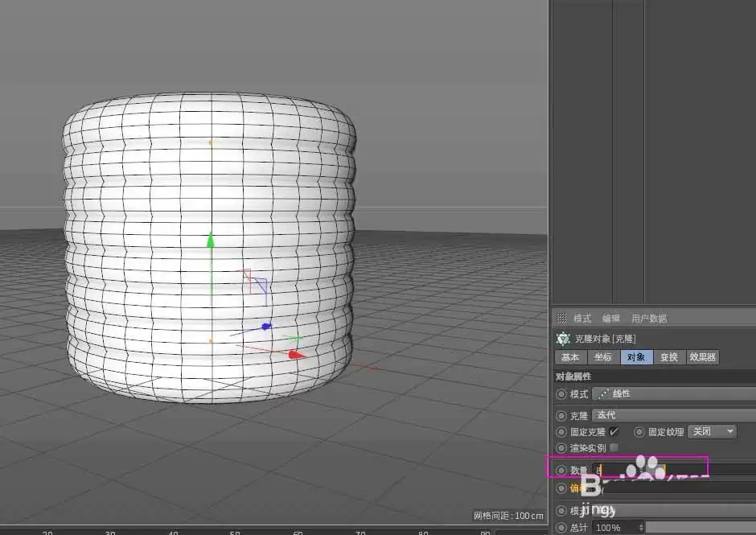The width and height of the screenshot is (756, 535).
Task: Click the 变换 tab button
Action: click(x=671, y=358)
